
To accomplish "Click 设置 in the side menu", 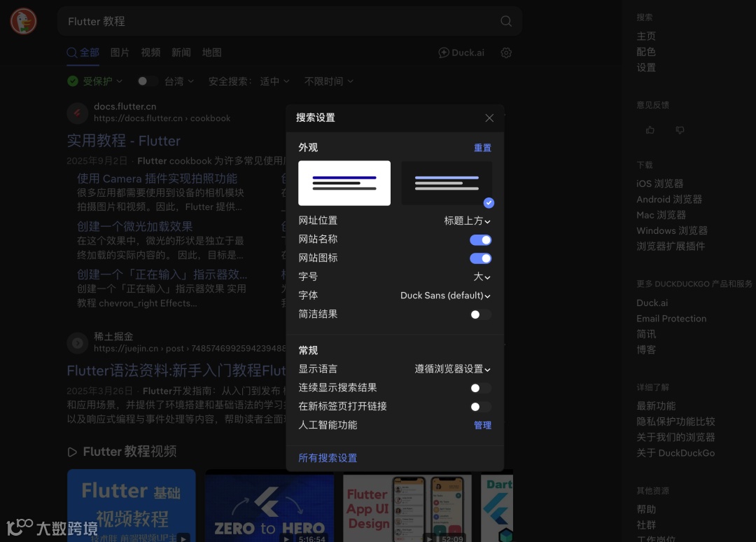I will point(646,67).
